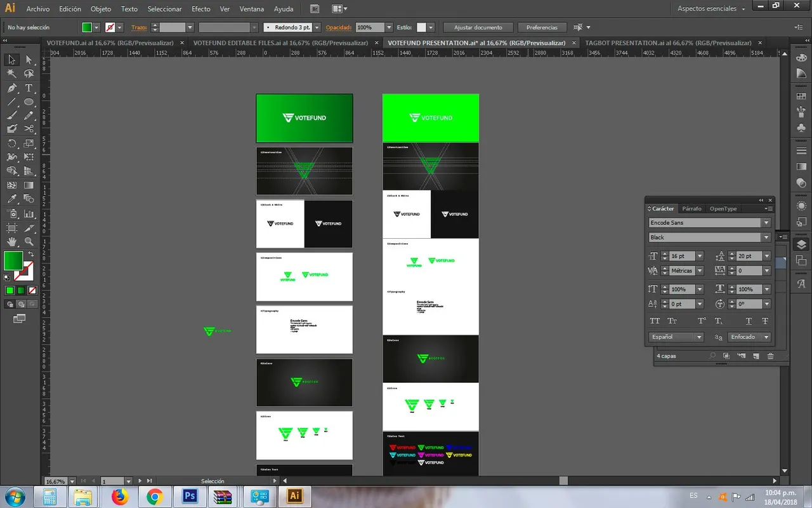Viewport: 812px width, 508px height.
Task: Select the Line Segment tool
Action: pyautogui.click(x=11, y=102)
